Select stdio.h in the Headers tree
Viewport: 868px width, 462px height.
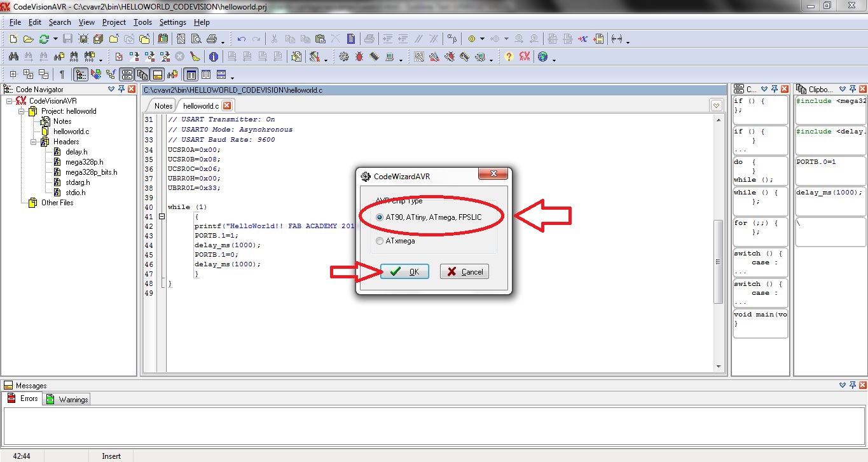(x=75, y=193)
